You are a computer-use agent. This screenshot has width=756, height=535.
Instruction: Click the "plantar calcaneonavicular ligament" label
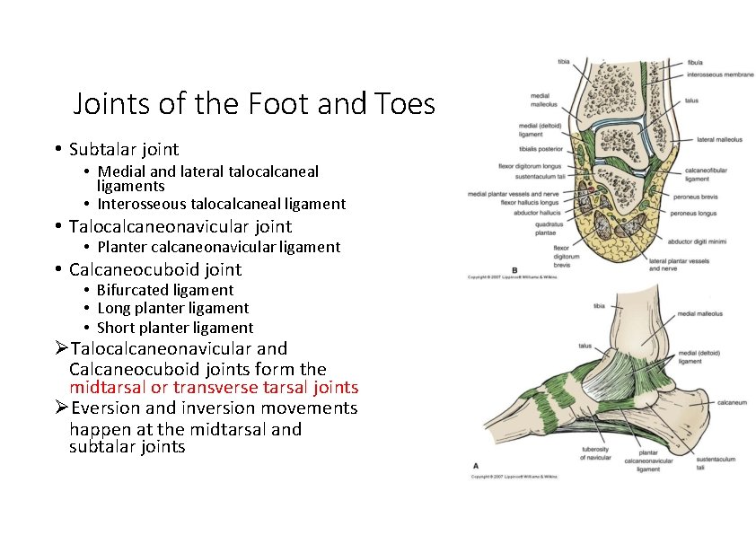(x=648, y=460)
